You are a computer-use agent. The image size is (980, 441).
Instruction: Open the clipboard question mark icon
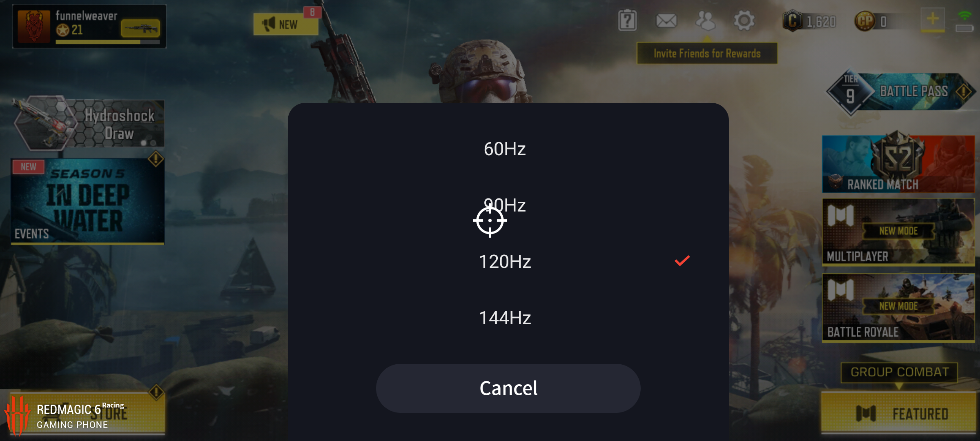click(627, 20)
